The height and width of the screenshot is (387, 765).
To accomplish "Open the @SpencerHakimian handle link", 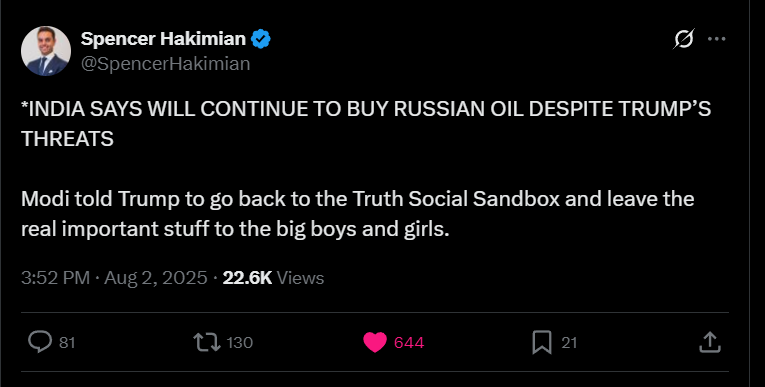I will [x=165, y=64].
